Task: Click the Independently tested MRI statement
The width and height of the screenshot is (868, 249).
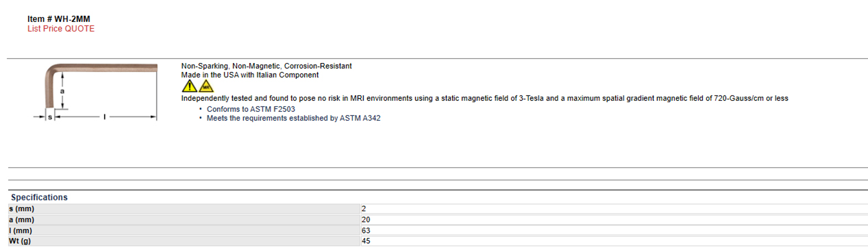Action: click(484, 98)
